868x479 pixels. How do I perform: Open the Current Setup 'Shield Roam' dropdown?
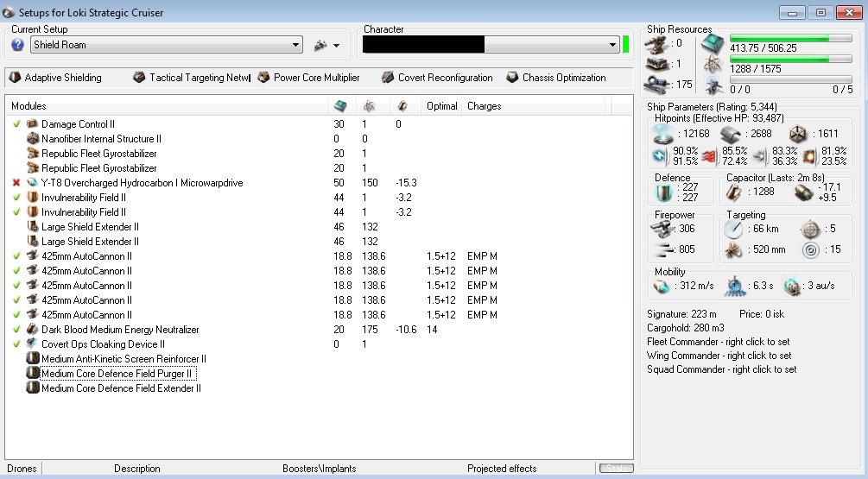167,45
